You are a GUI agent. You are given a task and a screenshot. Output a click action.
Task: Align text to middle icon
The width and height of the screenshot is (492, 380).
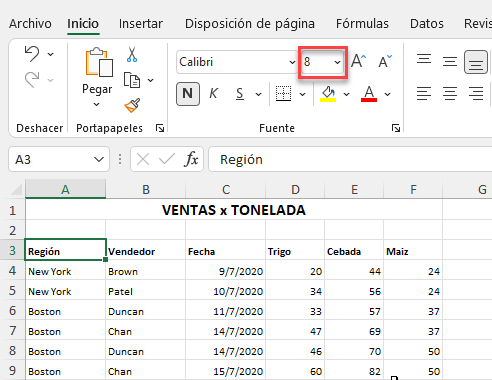pyautogui.click(x=450, y=61)
